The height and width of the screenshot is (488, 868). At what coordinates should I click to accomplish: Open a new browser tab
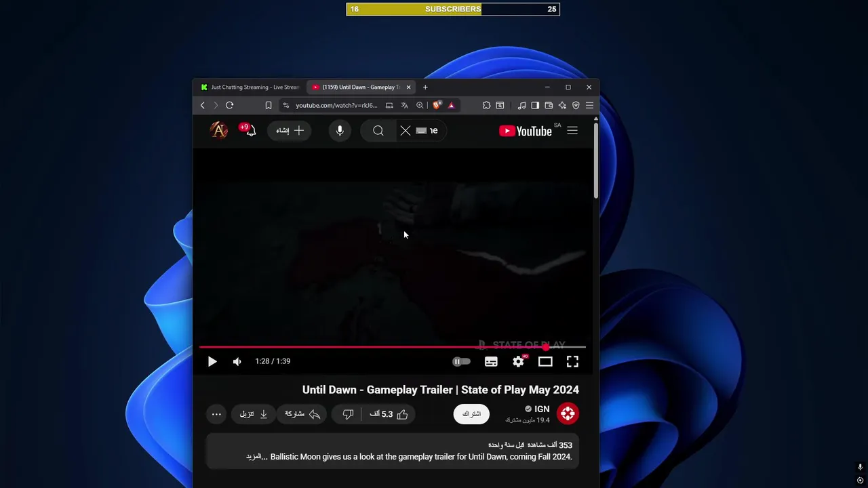[x=425, y=87]
